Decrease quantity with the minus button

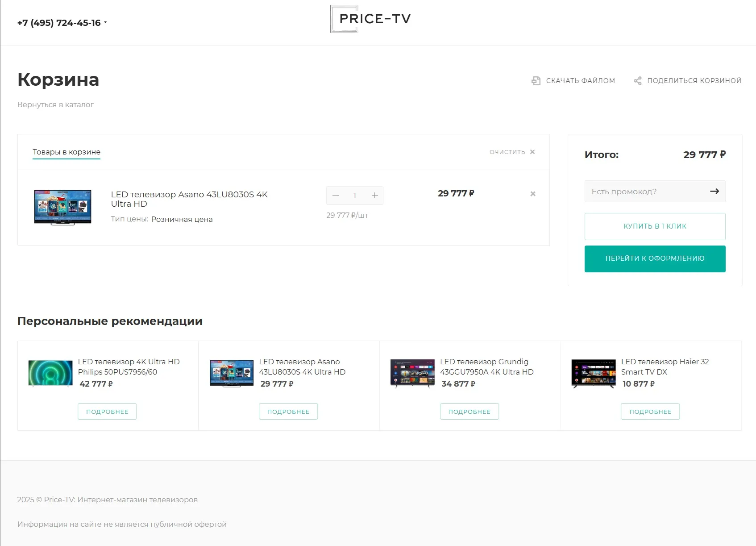pos(336,196)
